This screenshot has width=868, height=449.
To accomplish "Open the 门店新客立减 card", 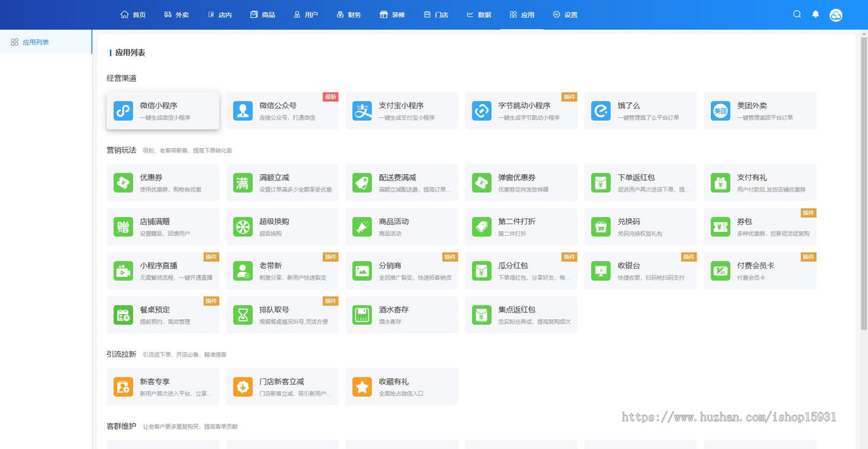I will (282, 387).
